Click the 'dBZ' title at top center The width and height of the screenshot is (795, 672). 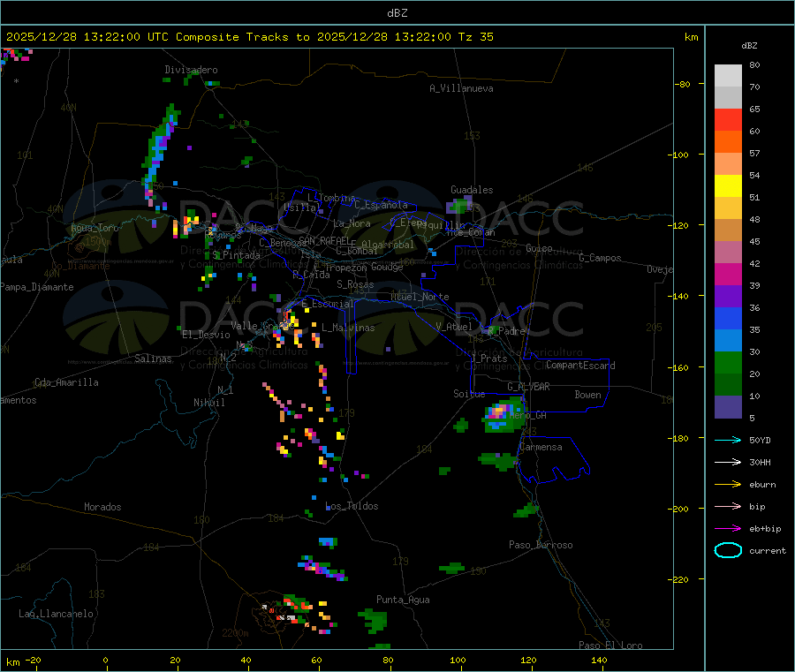(x=397, y=13)
